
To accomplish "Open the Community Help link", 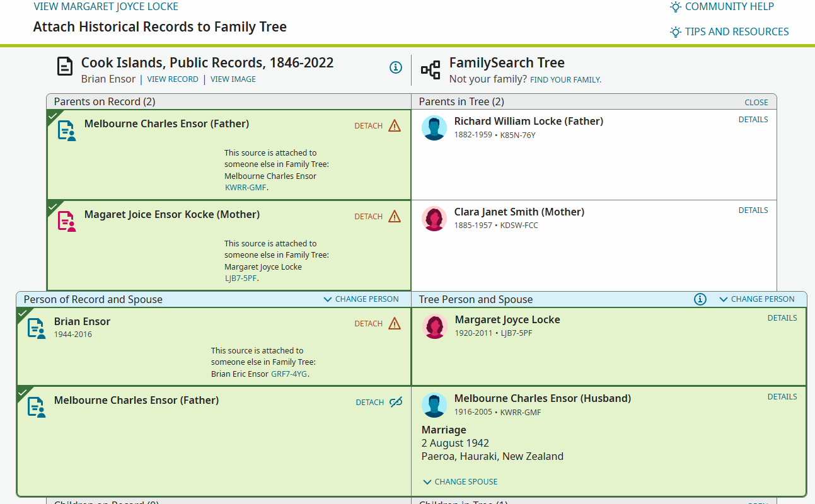I will coord(729,7).
